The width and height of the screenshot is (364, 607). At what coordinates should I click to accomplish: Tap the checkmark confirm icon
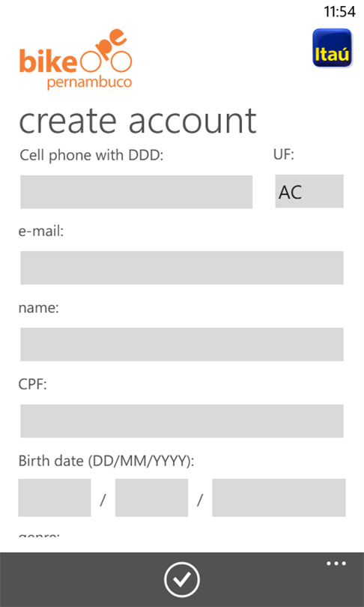pos(182,579)
